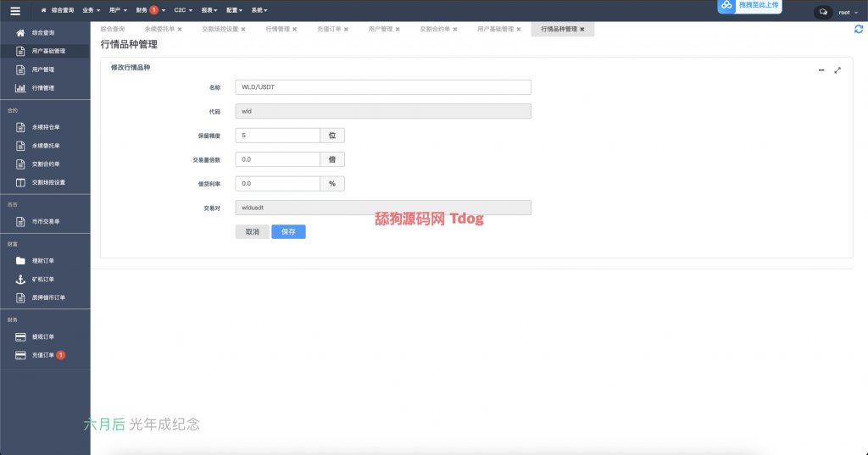Click the 保存 button
The width and height of the screenshot is (868, 455).
288,231
